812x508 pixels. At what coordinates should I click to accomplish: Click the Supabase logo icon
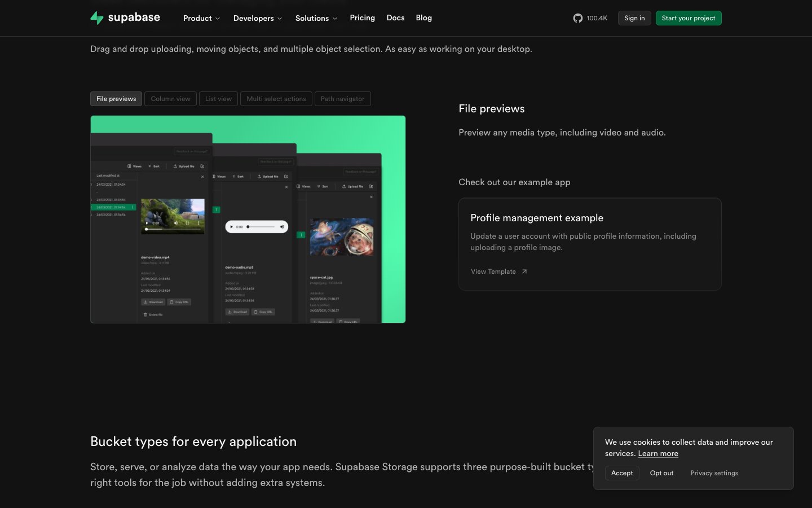click(97, 18)
